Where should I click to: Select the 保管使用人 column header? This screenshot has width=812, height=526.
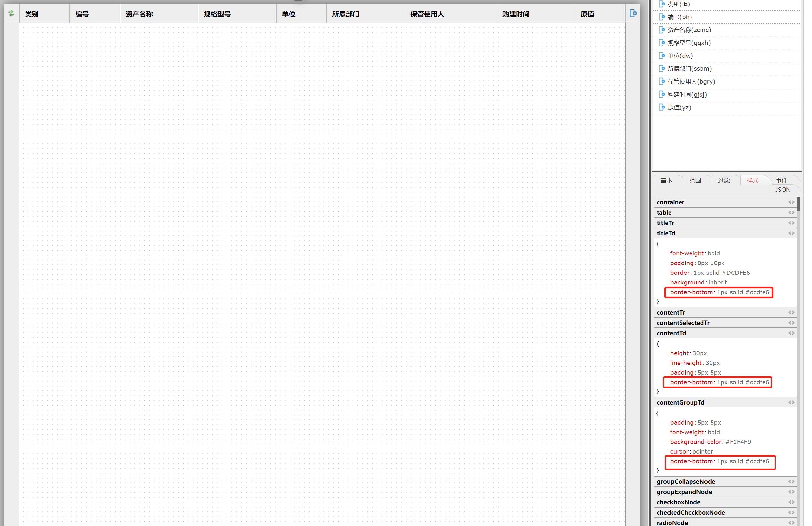427,14
